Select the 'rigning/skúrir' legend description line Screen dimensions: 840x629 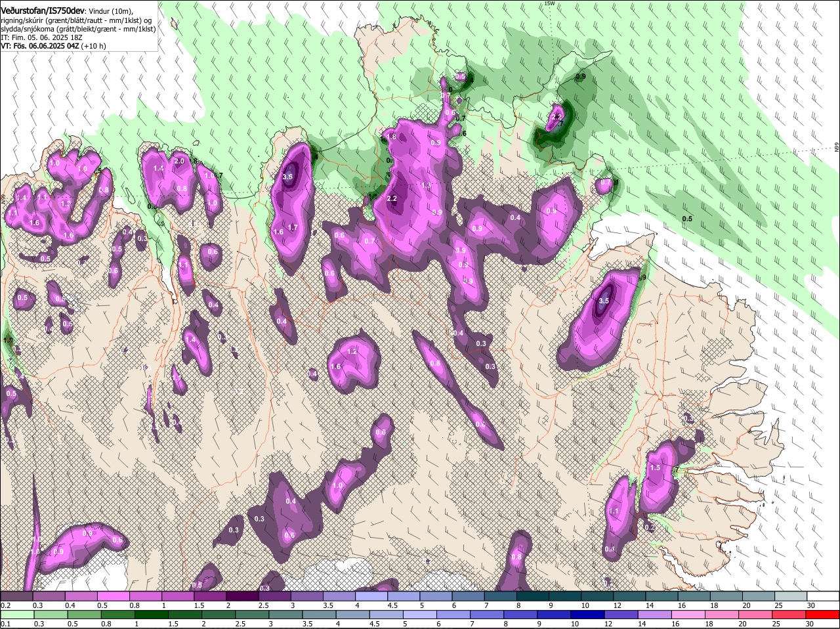pos(76,20)
